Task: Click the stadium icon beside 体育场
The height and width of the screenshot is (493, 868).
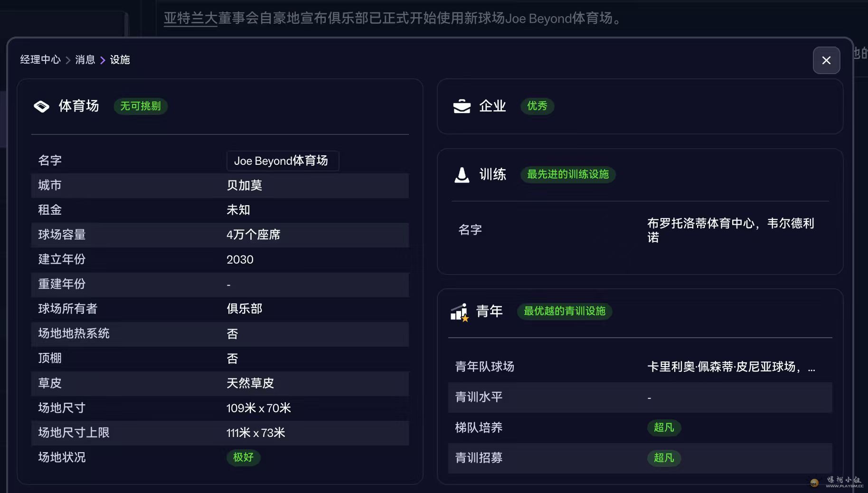Action: coord(42,106)
